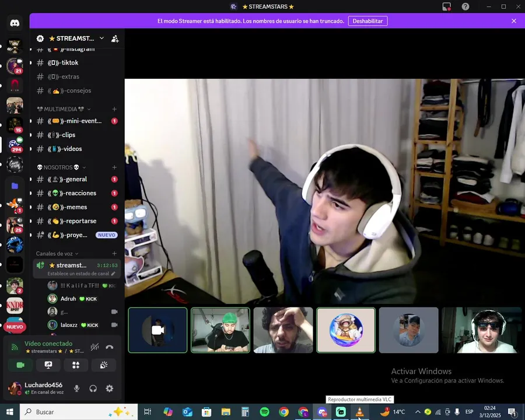Screen dimensions: 525x420
Task: Expand the STREAMSTARS server dropdown menu
Action: 101,38
